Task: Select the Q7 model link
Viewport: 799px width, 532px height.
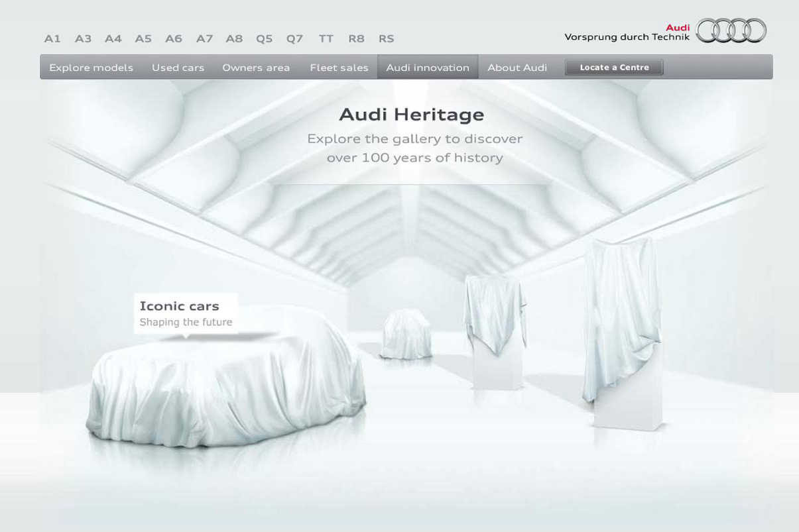Action: point(294,38)
